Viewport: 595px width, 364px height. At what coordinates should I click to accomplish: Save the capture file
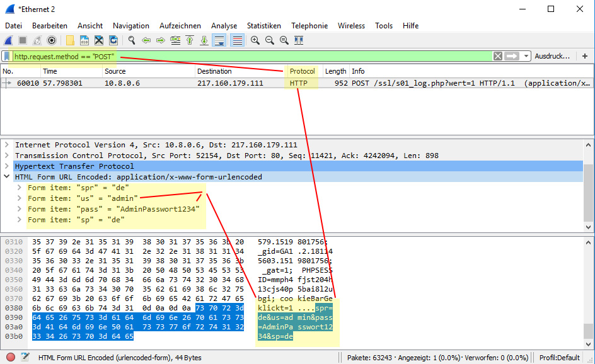coord(84,40)
